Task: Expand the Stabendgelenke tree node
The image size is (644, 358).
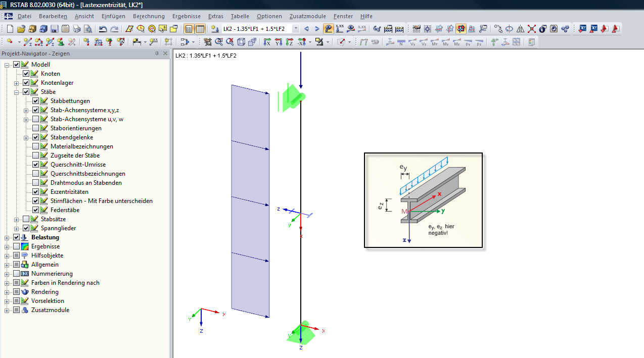Action: tap(26, 137)
